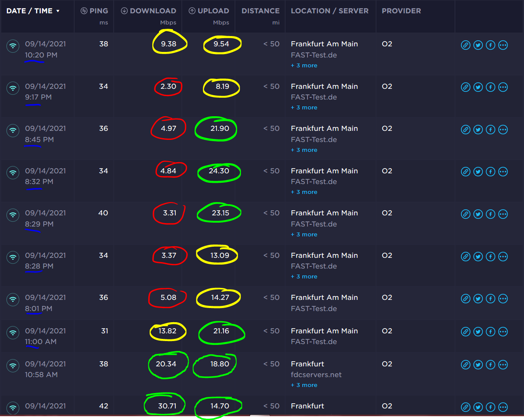Open the ellipsis menu for the 10:58 AM result
The image size is (524, 420).
click(x=503, y=365)
